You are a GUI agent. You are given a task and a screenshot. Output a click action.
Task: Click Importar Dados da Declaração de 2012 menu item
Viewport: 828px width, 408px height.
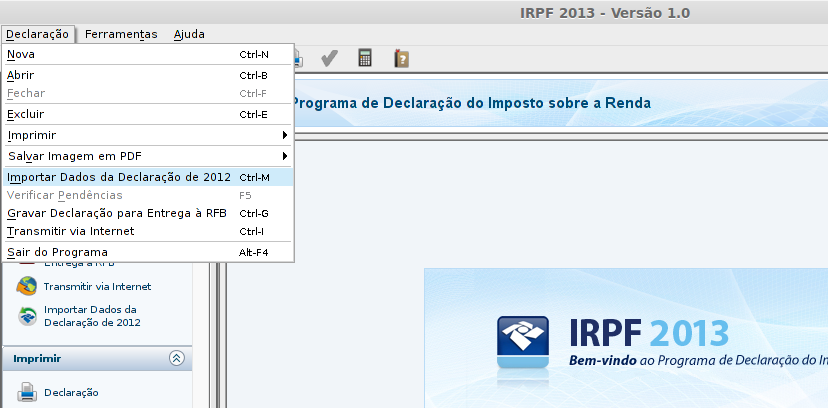(148, 177)
